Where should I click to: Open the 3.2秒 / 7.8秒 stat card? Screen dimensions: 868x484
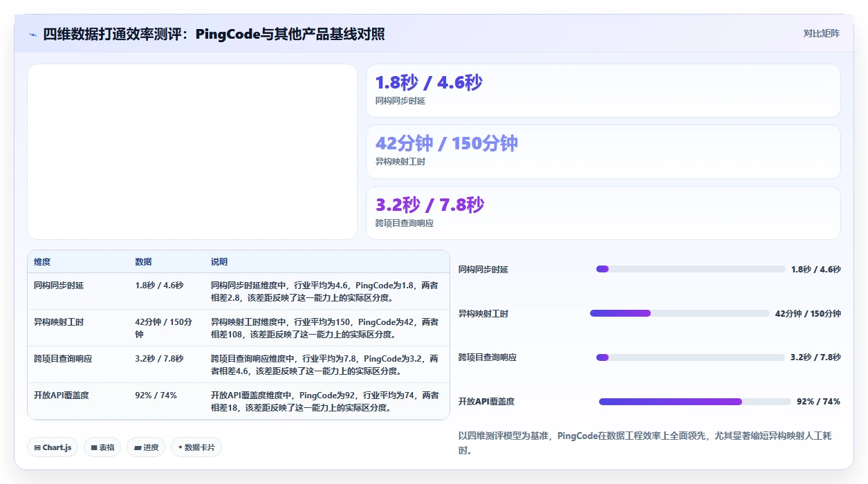[x=603, y=213]
